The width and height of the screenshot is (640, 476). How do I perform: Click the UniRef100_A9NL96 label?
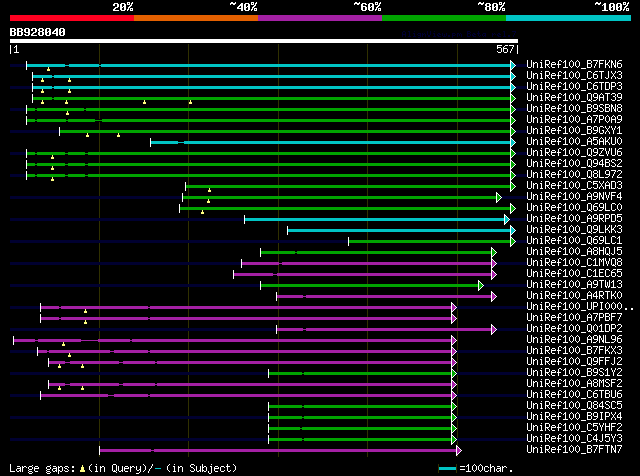pos(574,340)
